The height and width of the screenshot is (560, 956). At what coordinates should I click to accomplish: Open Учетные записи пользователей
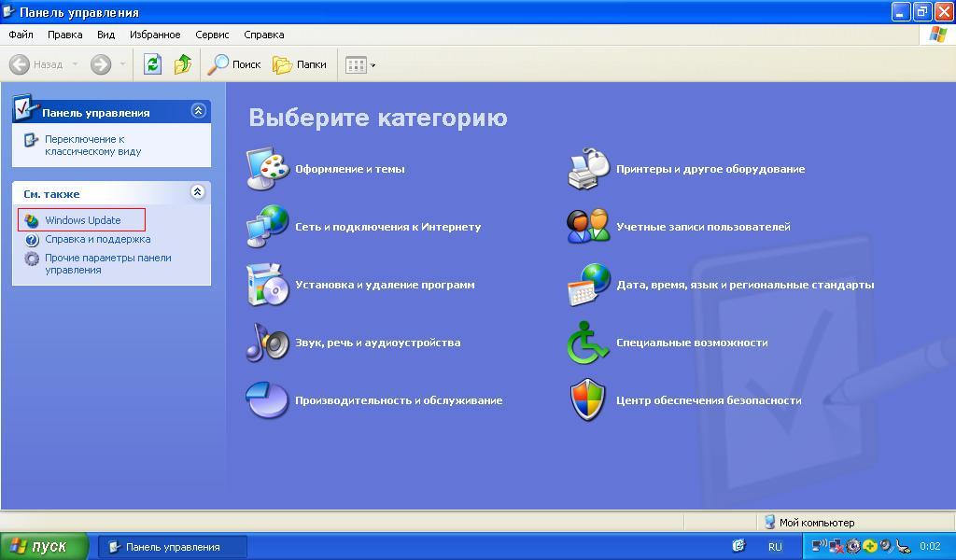coord(703,227)
